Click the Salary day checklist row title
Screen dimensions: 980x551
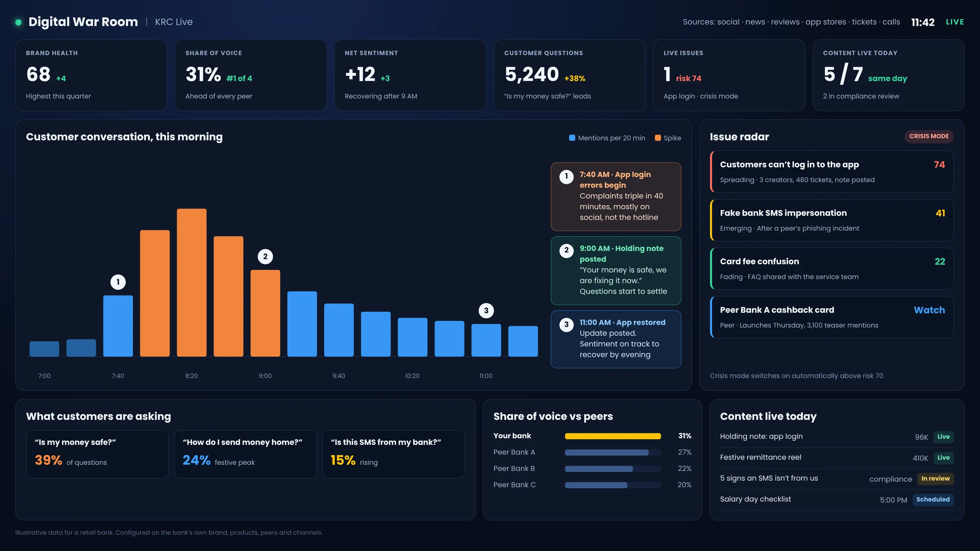click(755, 499)
